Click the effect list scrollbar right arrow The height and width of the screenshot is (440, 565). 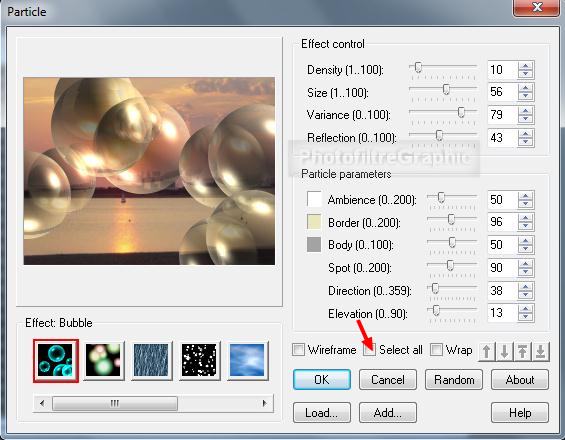[265, 403]
